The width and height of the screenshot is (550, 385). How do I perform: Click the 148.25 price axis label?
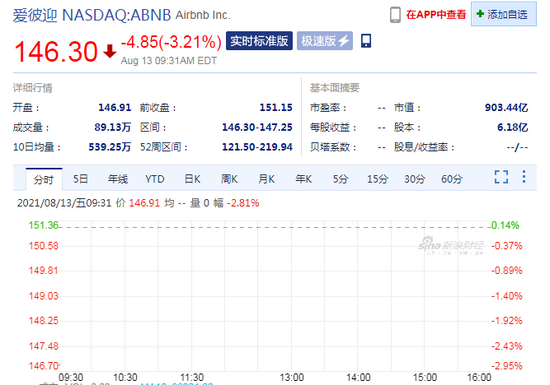43,320
